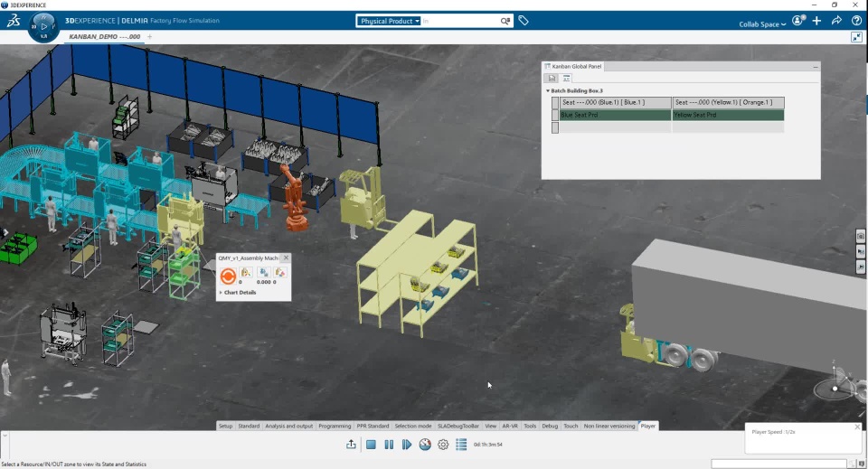
Task: Click the first statistics icon above value 0
Action: 246,272
